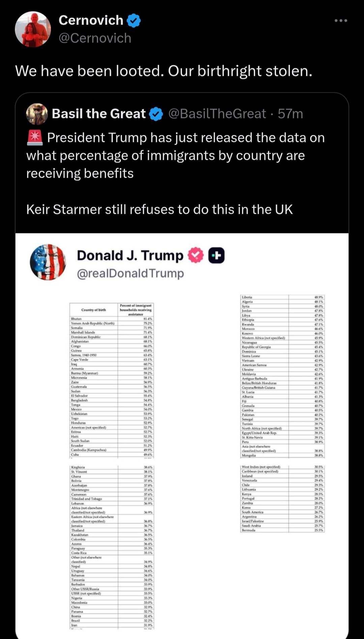The image size is (364, 639).
Task: Tap the table section starting with Liberia
Action: (282, 376)
